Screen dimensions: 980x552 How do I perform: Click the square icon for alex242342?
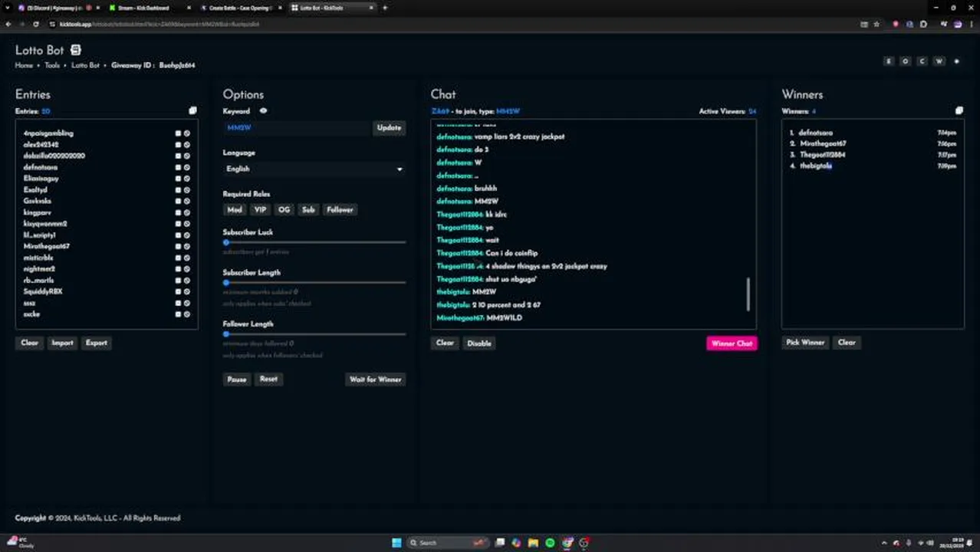coord(178,144)
